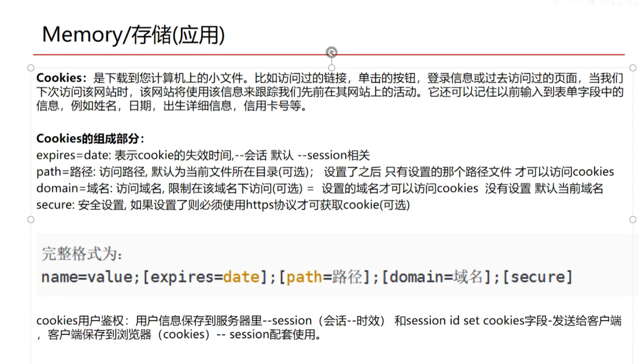The height and width of the screenshot is (364, 639).
Task: Click the orange "date" word in the code snippet
Action: (x=241, y=277)
